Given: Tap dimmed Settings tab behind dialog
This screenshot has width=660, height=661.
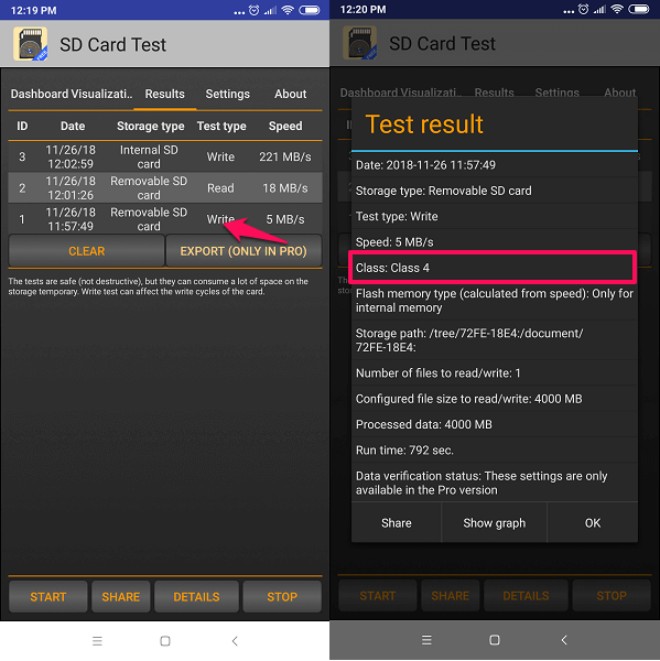Looking at the screenshot, I should pyautogui.click(x=557, y=92).
